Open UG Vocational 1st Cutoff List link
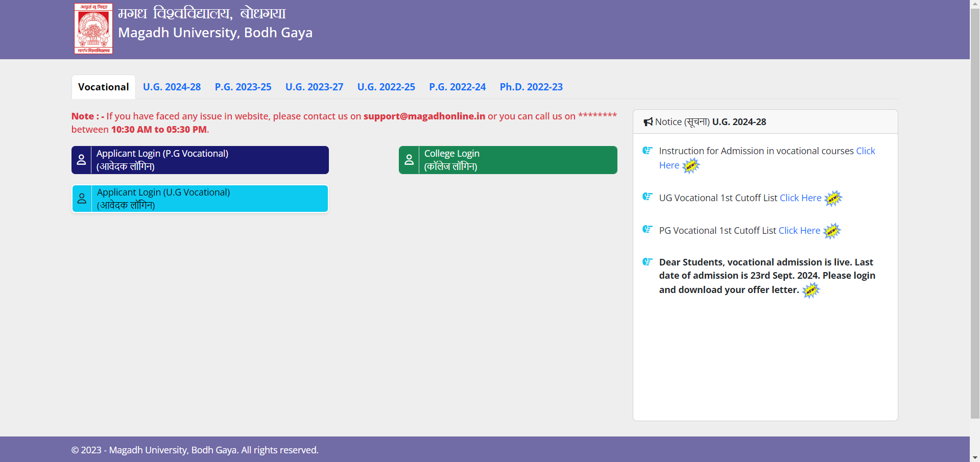980x462 pixels. pyautogui.click(x=800, y=198)
